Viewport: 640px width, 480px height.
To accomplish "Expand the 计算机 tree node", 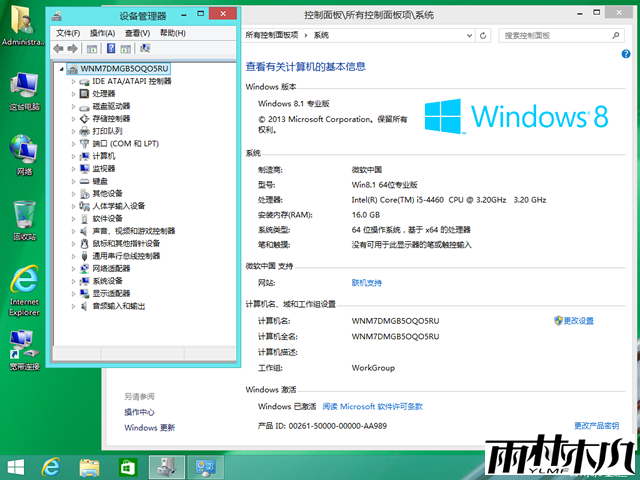I will [73, 156].
